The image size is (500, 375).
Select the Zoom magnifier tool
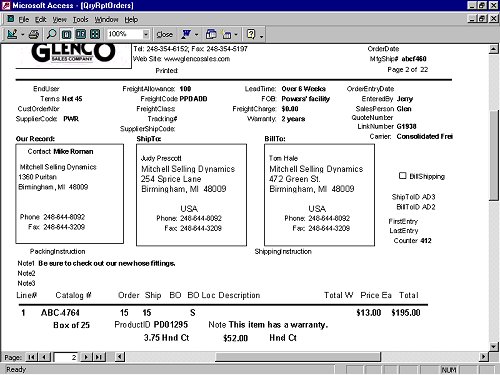51,34
